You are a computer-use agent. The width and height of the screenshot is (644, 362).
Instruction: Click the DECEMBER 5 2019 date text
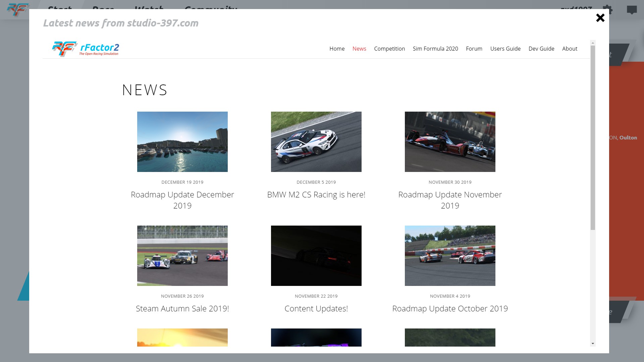(x=316, y=182)
